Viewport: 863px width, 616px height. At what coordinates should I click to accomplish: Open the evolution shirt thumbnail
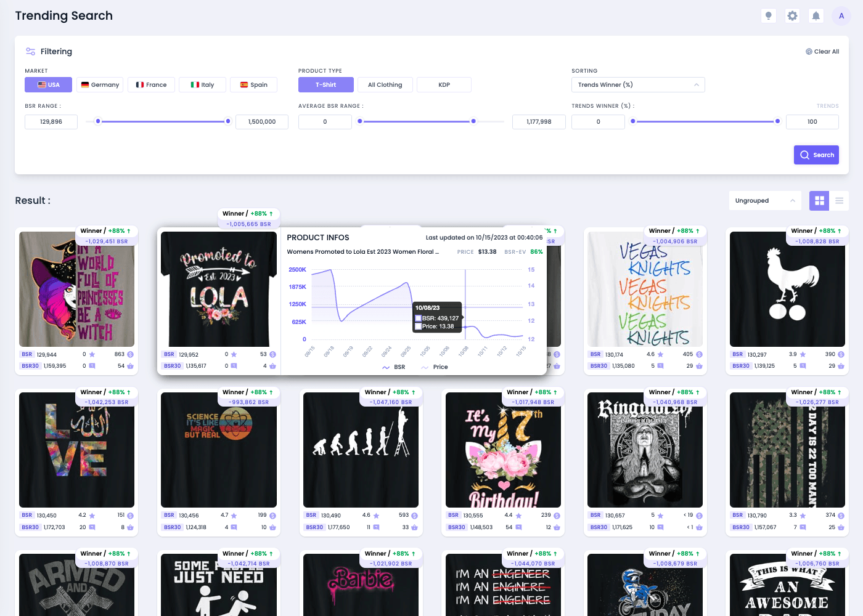tap(361, 450)
